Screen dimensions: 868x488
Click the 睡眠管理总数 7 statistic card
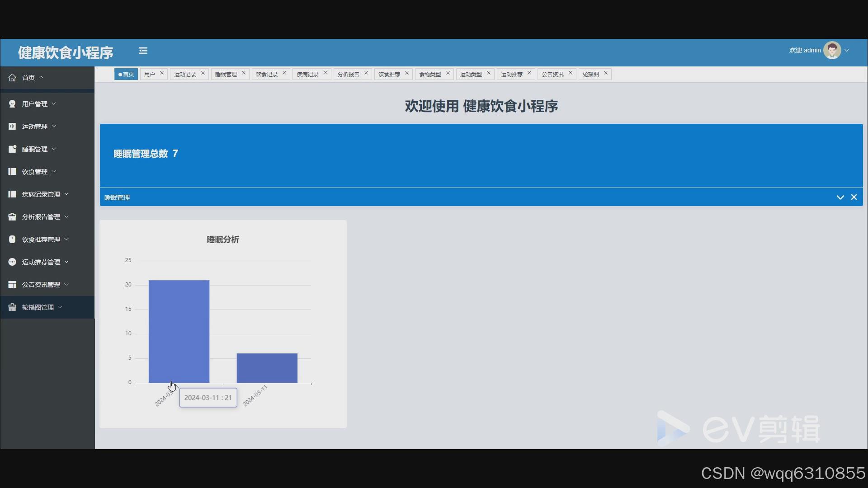coord(481,155)
